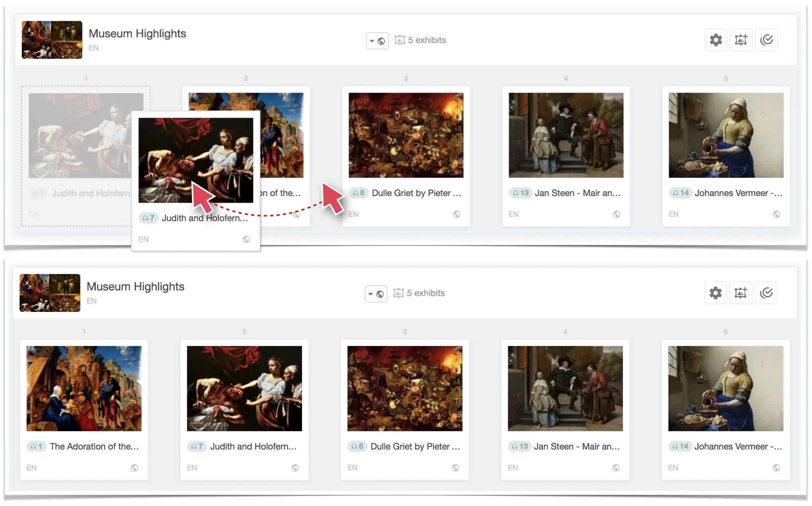Click globe icon on upper Jan Steen card
812x506 pixels.
617,214
